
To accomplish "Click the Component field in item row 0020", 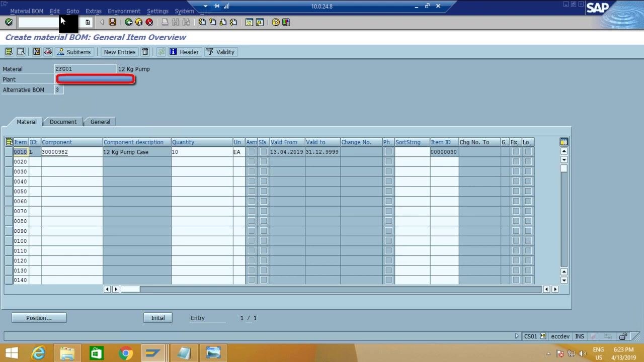I will coord(72,161).
